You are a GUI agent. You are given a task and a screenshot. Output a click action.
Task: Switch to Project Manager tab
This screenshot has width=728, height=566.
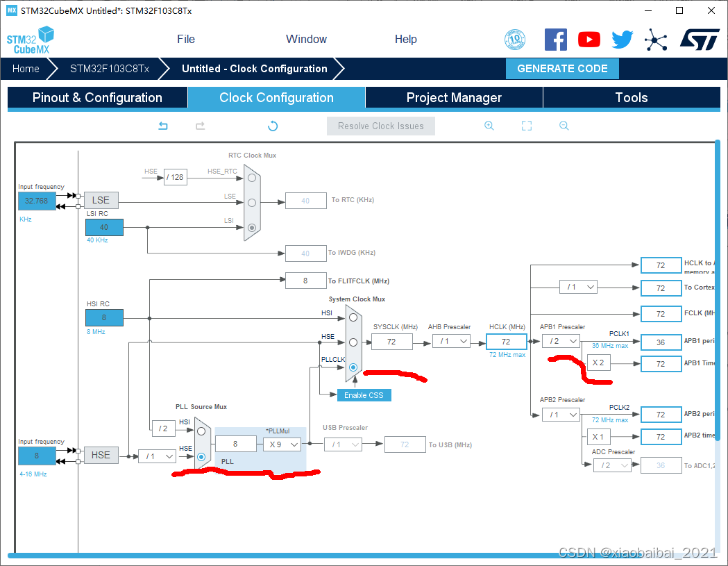click(x=454, y=98)
